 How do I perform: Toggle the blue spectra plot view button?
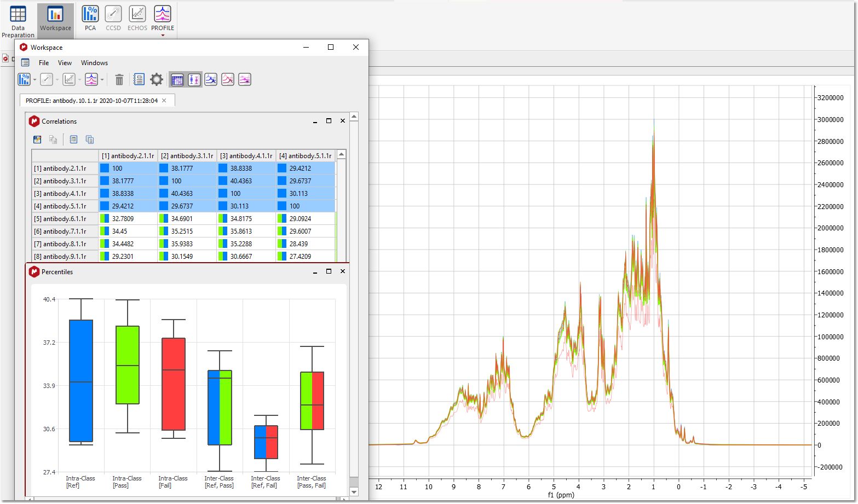click(211, 80)
